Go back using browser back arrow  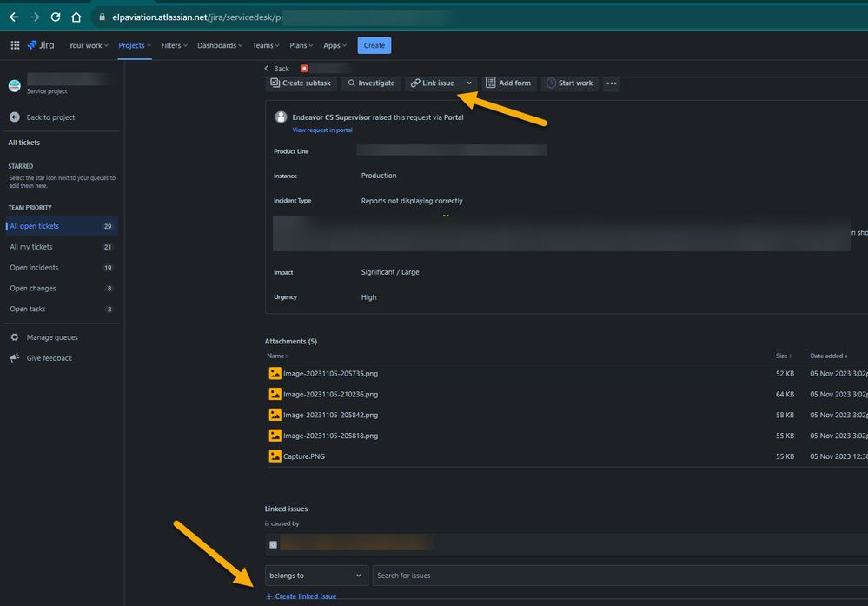pos(15,17)
